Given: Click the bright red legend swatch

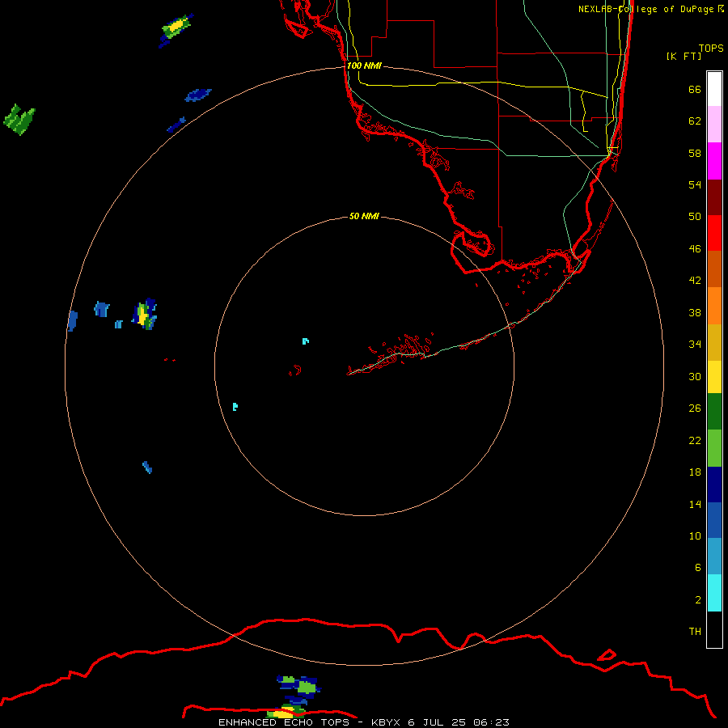Looking at the screenshot, I should tap(714, 233).
